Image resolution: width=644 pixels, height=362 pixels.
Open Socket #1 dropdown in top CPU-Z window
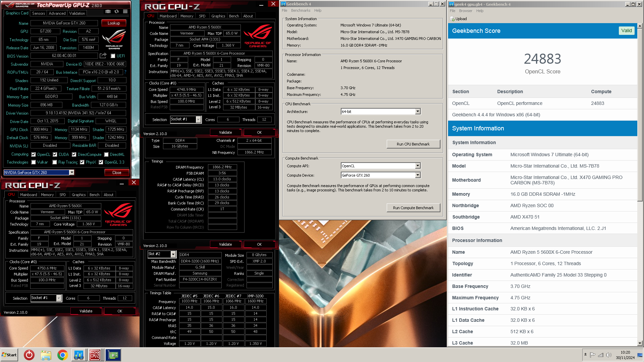click(x=186, y=119)
